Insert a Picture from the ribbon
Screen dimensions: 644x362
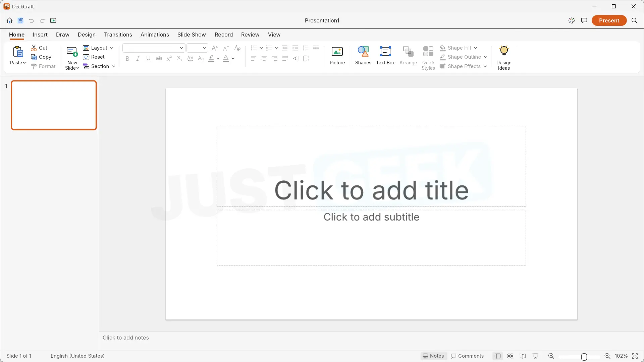point(337,56)
